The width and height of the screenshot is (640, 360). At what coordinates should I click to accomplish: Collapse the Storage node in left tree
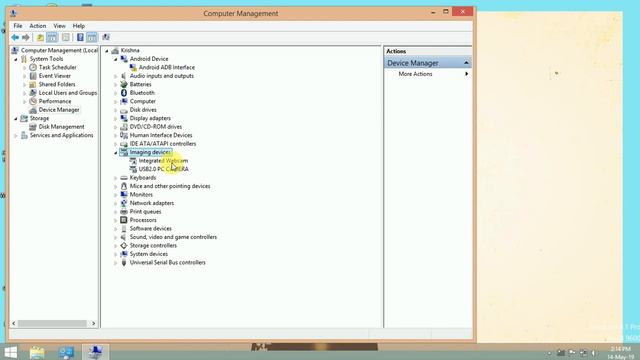click(x=16, y=119)
